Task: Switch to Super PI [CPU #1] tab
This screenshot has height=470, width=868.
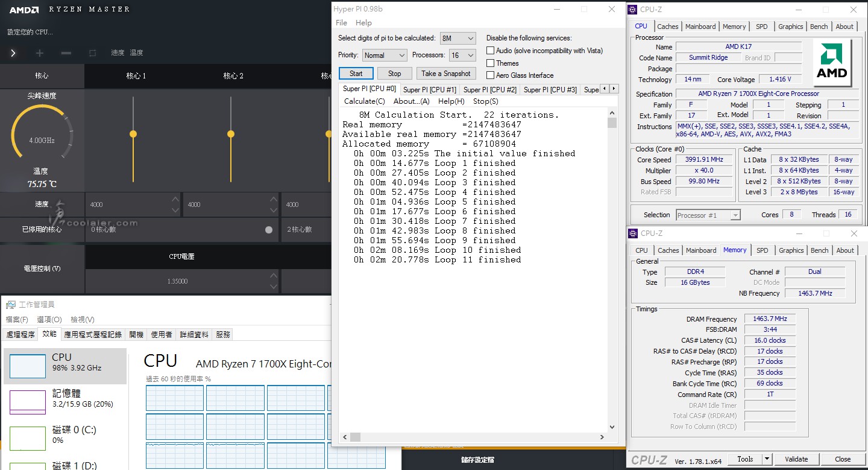Action: (x=430, y=90)
